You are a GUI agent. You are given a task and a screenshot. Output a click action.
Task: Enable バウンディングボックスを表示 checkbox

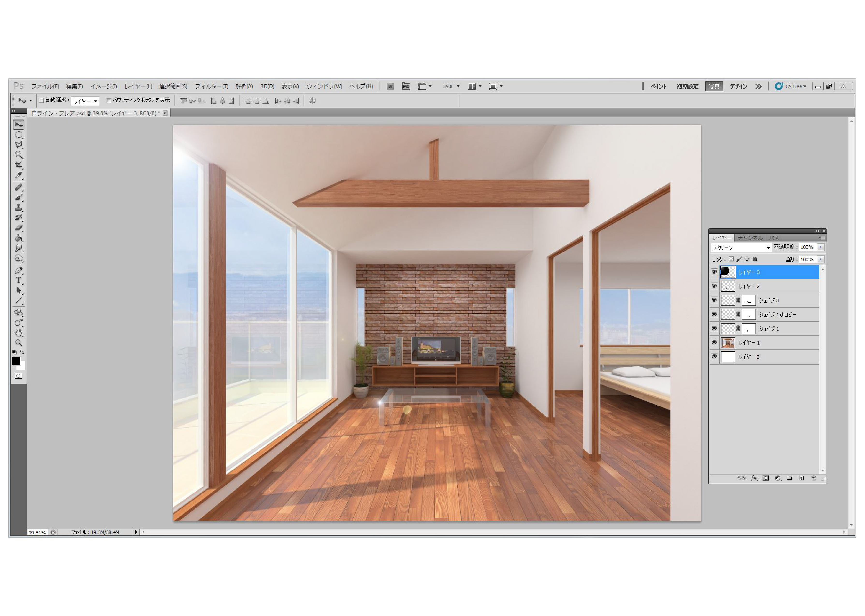point(109,100)
